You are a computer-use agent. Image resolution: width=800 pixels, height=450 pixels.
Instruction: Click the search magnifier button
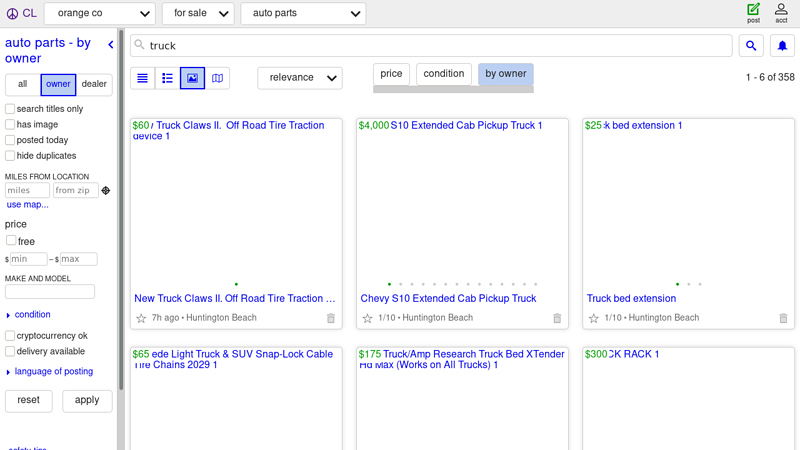(751, 46)
